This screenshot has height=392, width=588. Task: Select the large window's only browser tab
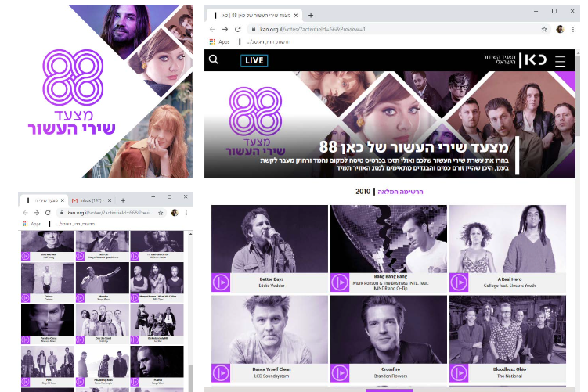point(254,16)
